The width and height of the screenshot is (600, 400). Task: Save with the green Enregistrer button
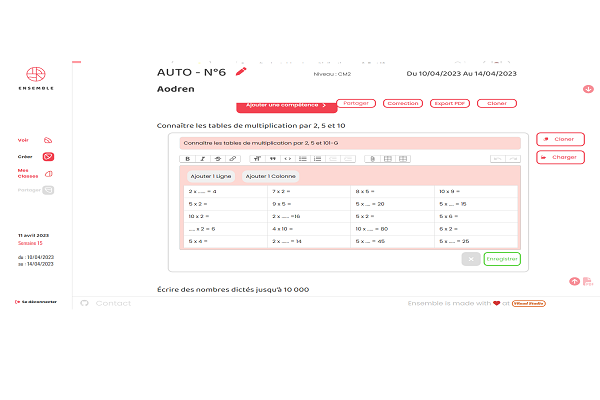click(x=502, y=259)
